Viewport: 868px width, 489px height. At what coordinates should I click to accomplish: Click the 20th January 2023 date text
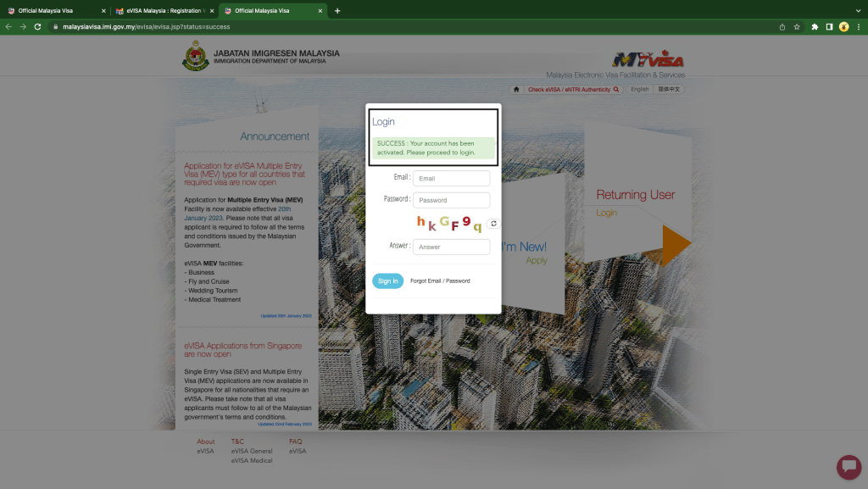click(x=237, y=214)
